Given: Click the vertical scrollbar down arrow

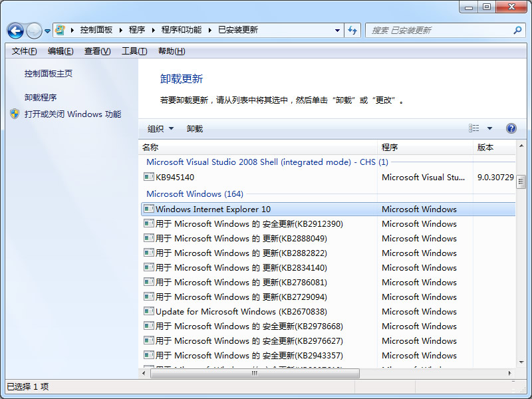Looking at the screenshot, I should [521, 362].
